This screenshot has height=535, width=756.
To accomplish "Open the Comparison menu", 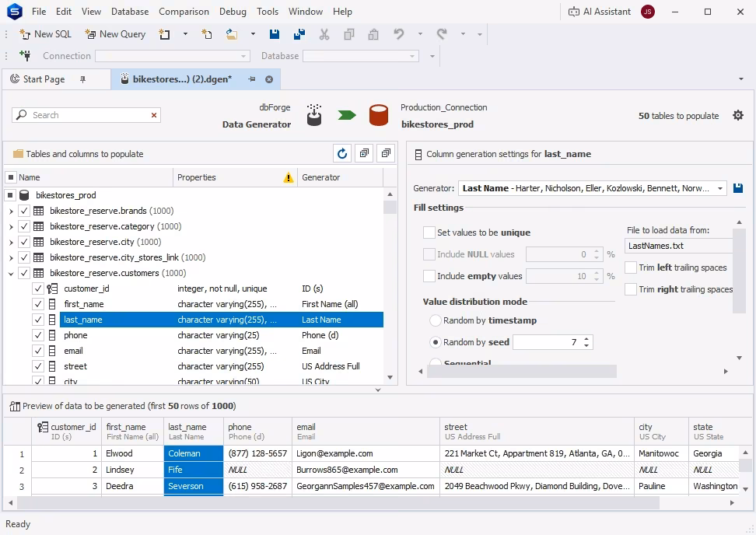I will 184,12.
